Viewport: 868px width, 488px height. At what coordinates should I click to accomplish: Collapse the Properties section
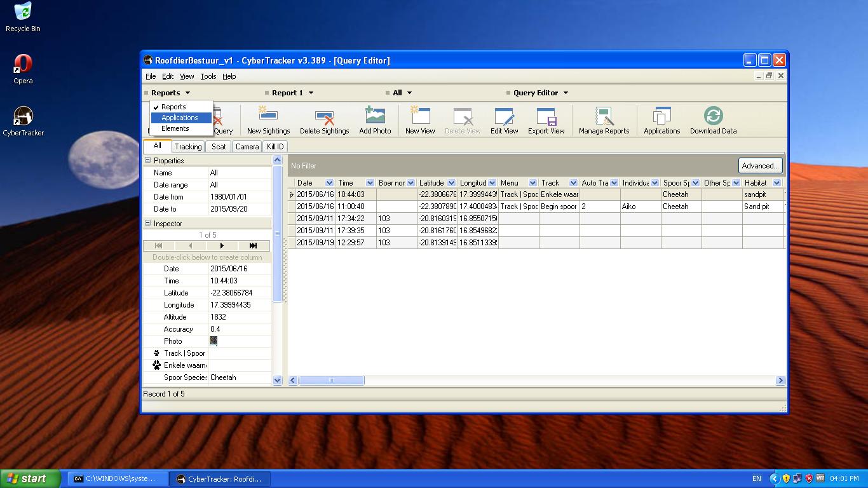point(148,161)
